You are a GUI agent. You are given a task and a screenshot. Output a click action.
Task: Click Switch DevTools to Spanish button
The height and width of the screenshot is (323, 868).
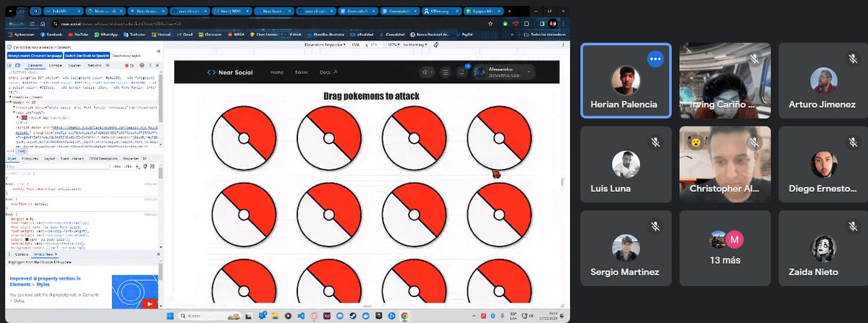point(87,56)
